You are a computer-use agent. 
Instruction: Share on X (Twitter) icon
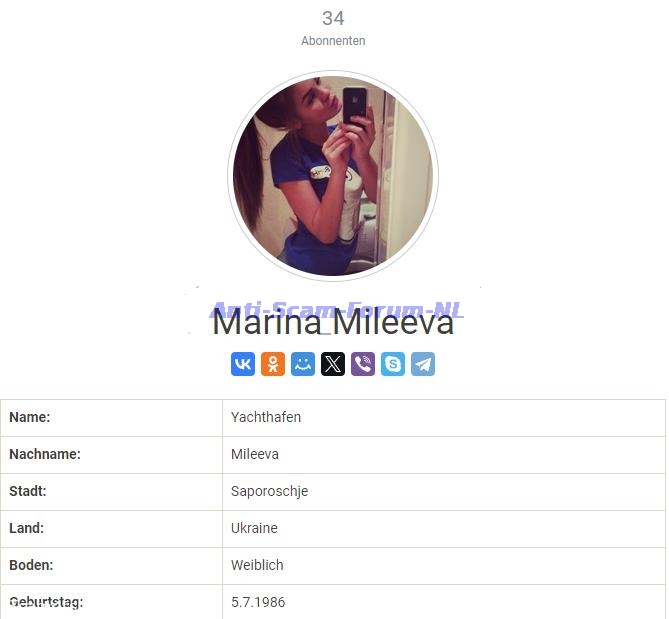pos(333,364)
